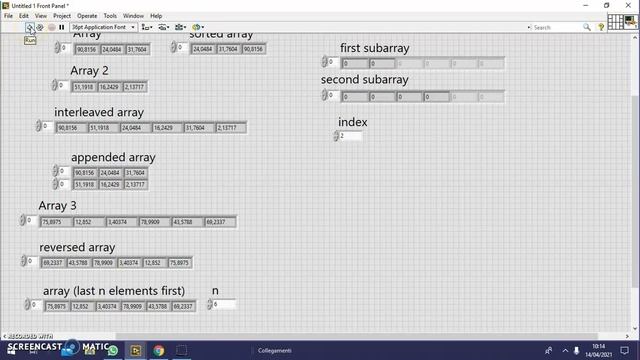Click 2,13717 element in Array 2
640x360 pixels.
point(135,87)
